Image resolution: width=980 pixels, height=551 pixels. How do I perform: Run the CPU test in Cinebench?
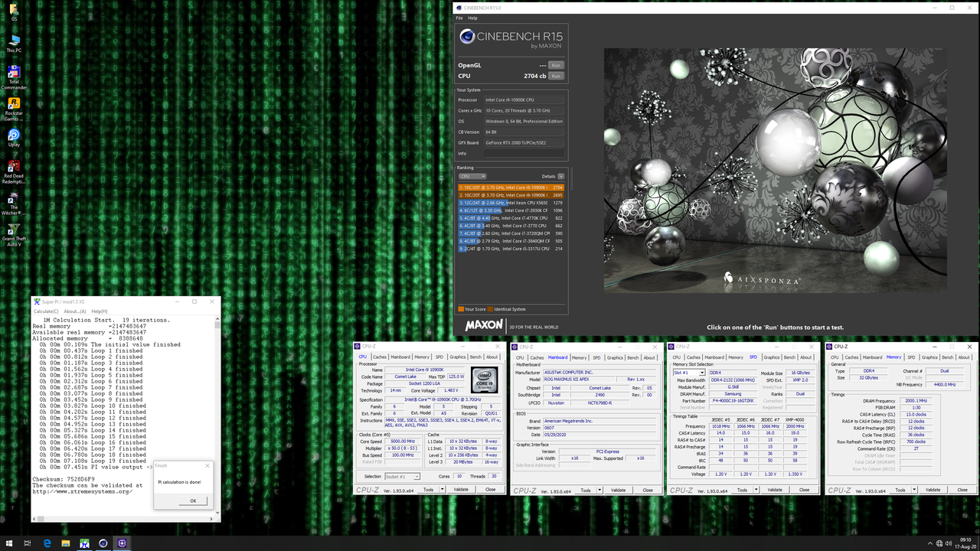[556, 76]
